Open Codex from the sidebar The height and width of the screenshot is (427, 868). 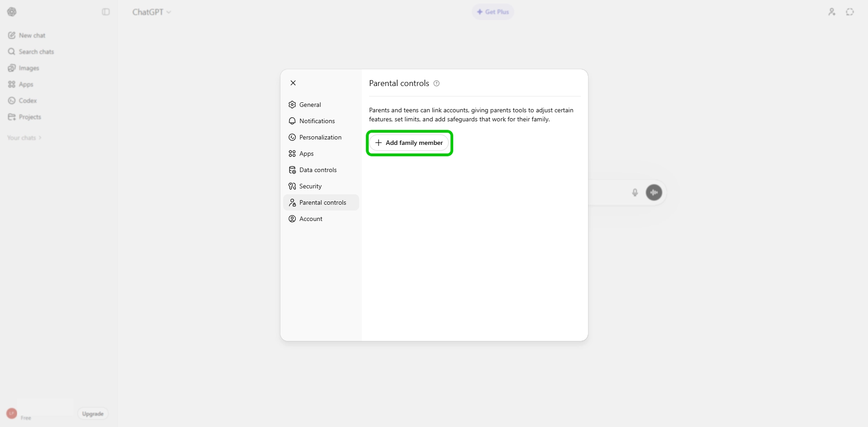click(x=28, y=101)
